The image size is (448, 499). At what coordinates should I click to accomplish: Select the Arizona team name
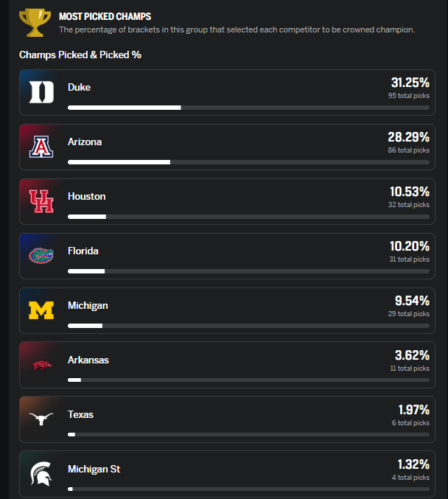85,142
